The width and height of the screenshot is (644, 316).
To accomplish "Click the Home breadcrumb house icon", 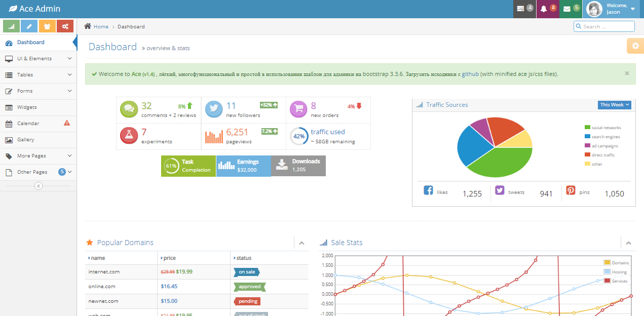I will (88, 26).
